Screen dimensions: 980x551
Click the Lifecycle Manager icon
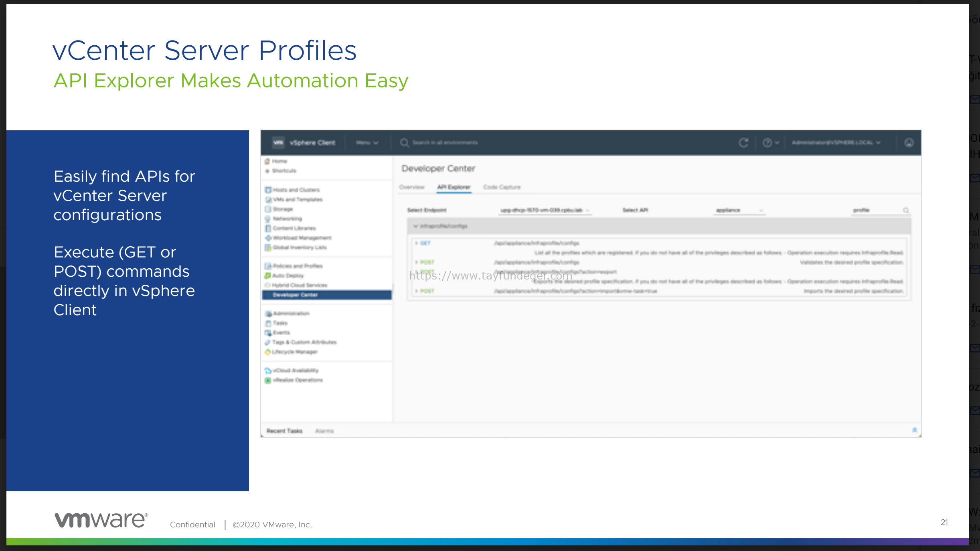(x=267, y=352)
